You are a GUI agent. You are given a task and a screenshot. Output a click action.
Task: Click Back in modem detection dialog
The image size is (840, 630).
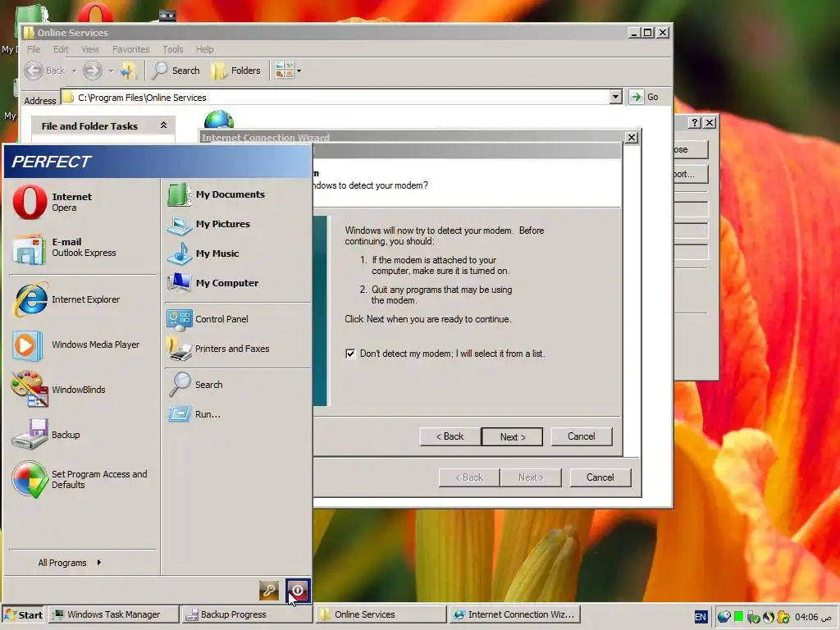point(450,436)
